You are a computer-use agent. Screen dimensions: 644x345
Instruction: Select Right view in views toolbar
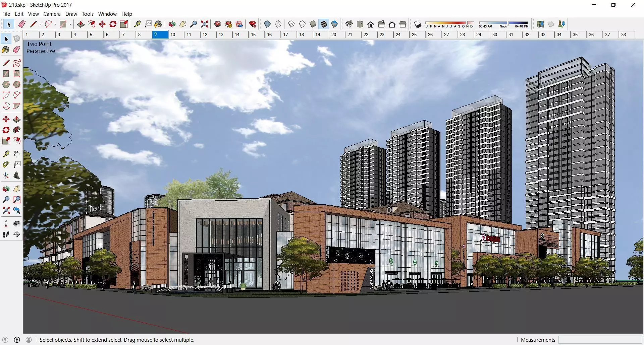[x=381, y=24]
